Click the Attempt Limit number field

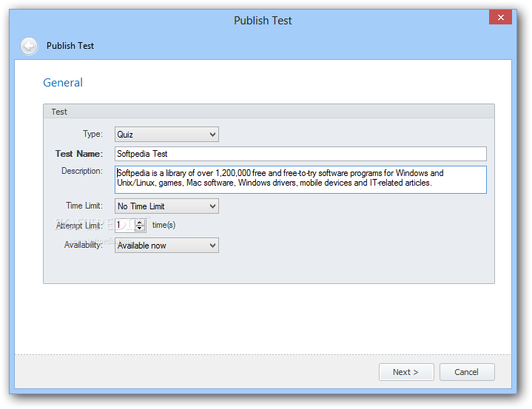point(125,225)
